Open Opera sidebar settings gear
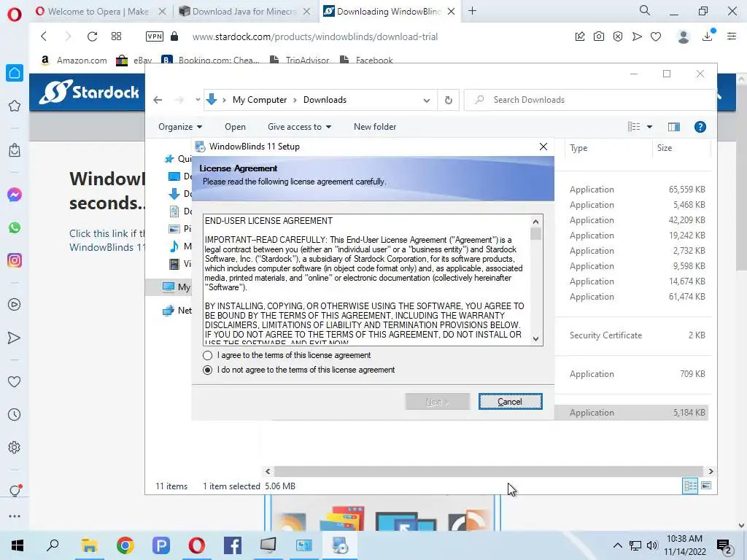The width and height of the screenshot is (747, 560). click(x=15, y=448)
